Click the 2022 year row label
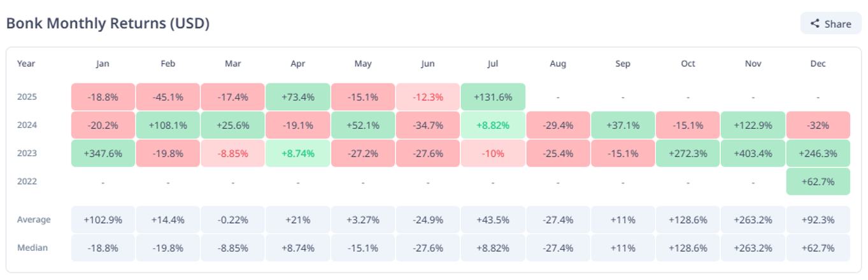 (27, 181)
